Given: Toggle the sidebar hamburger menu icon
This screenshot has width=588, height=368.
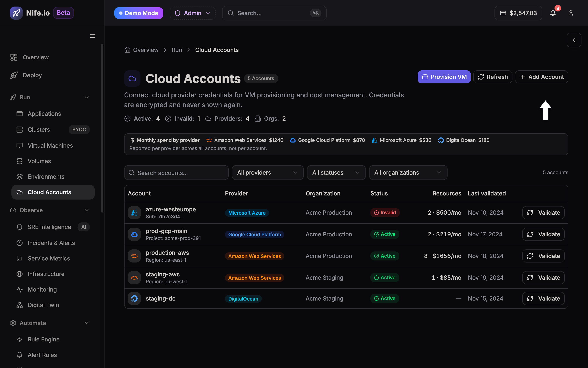Looking at the screenshot, I should 92,36.
